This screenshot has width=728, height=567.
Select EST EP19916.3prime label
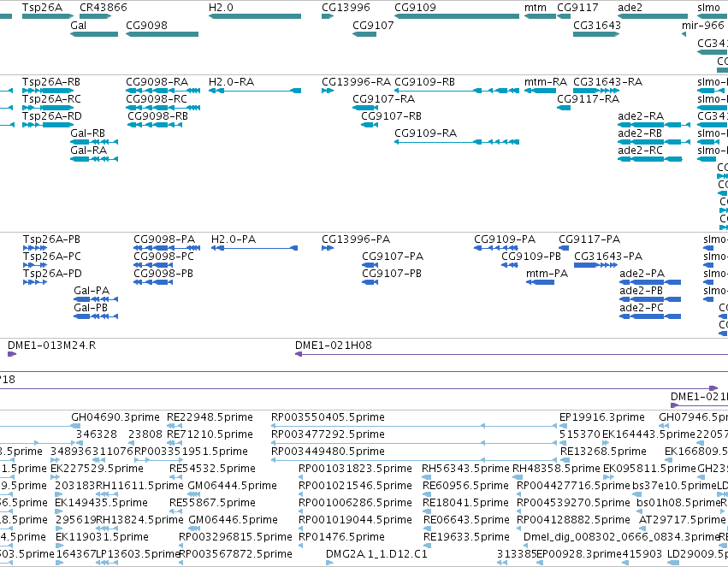pos(602,417)
